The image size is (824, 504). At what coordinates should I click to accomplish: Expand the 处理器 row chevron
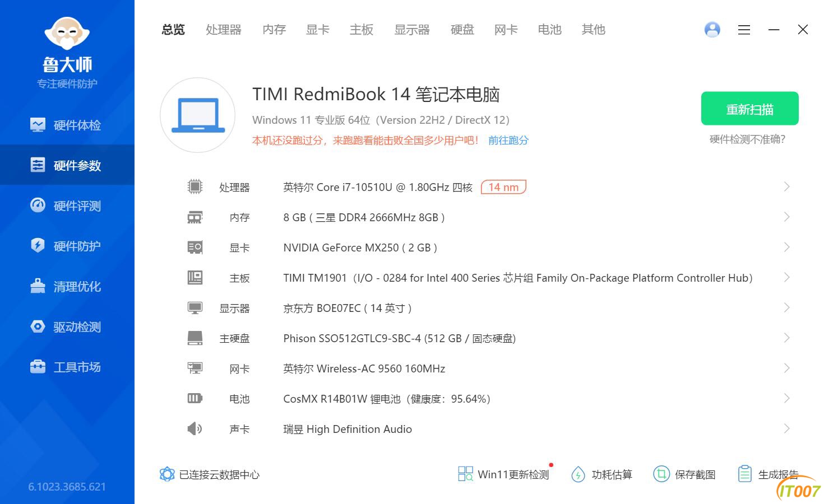click(x=786, y=186)
